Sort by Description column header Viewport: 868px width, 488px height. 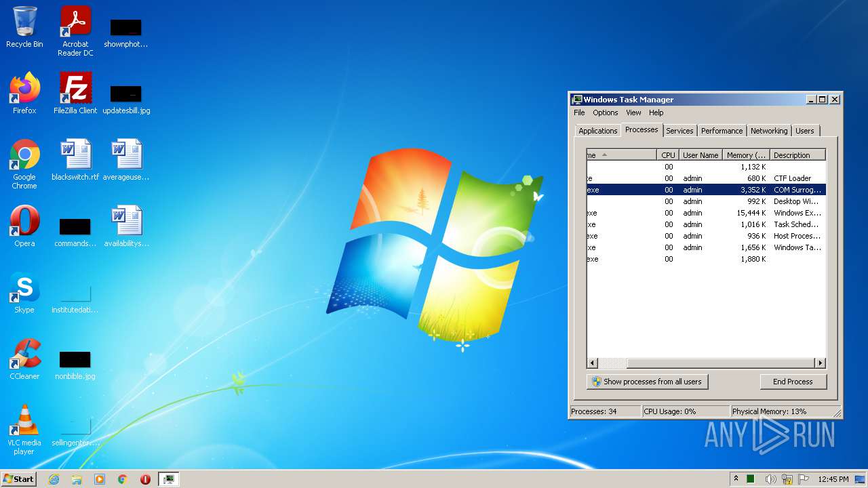point(797,155)
